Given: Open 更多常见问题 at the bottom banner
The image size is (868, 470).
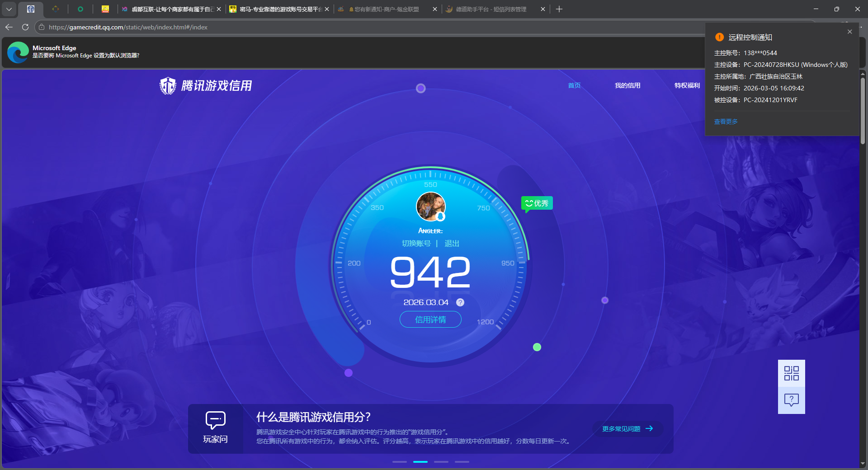Looking at the screenshot, I should pyautogui.click(x=625, y=429).
